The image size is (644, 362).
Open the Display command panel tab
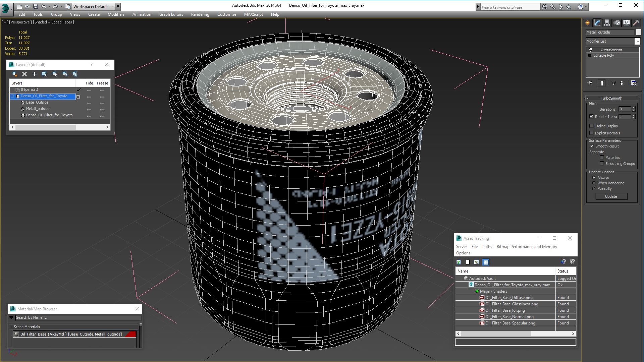tap(627, 23)
